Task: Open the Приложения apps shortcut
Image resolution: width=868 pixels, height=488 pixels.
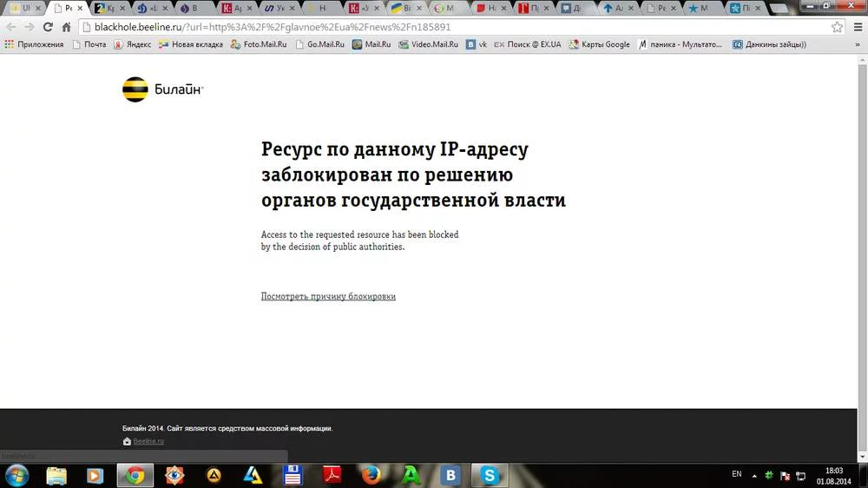Action: [34, 44]
